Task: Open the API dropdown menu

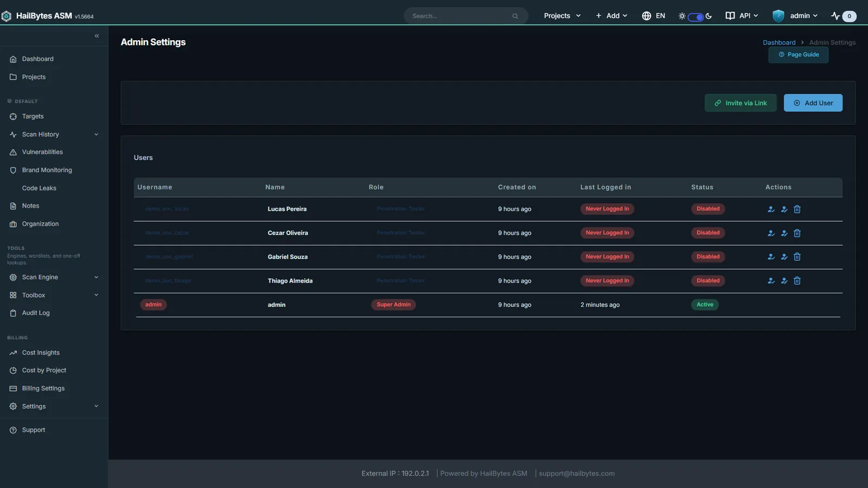Action: tap(742, 16)
